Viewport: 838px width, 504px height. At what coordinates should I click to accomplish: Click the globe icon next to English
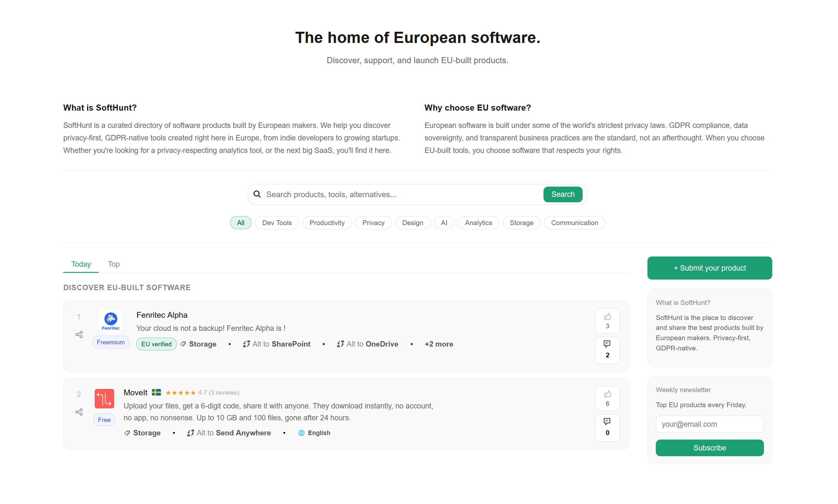click(x=302, y=433)
